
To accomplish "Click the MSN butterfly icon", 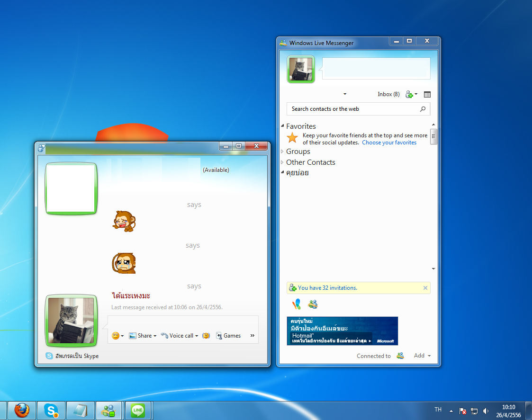I will tap(297, 304).
